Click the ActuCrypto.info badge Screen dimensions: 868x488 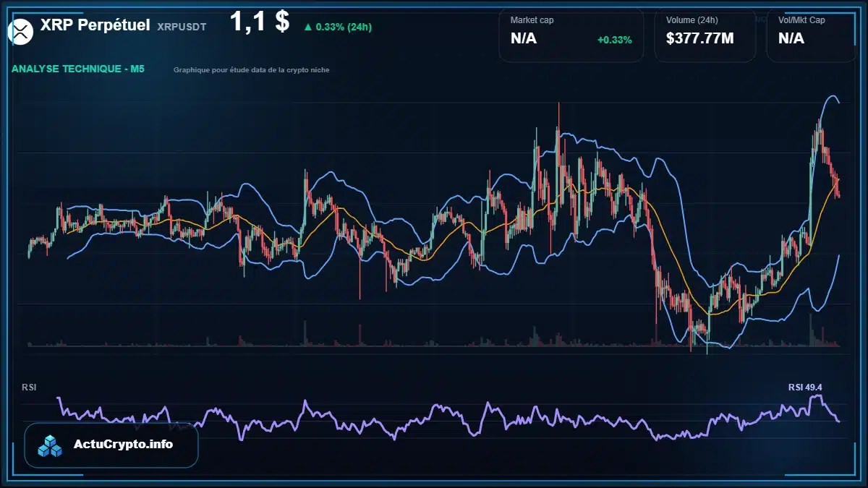(111, 445)
